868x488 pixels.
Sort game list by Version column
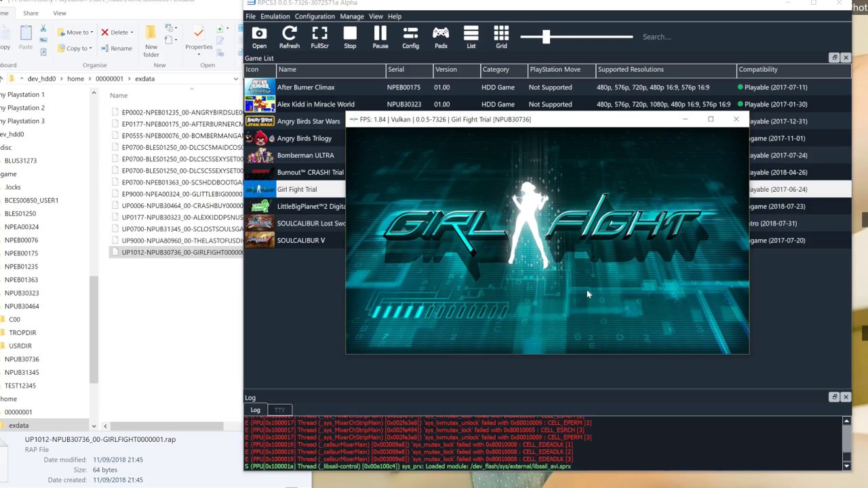tap(456, 69)
